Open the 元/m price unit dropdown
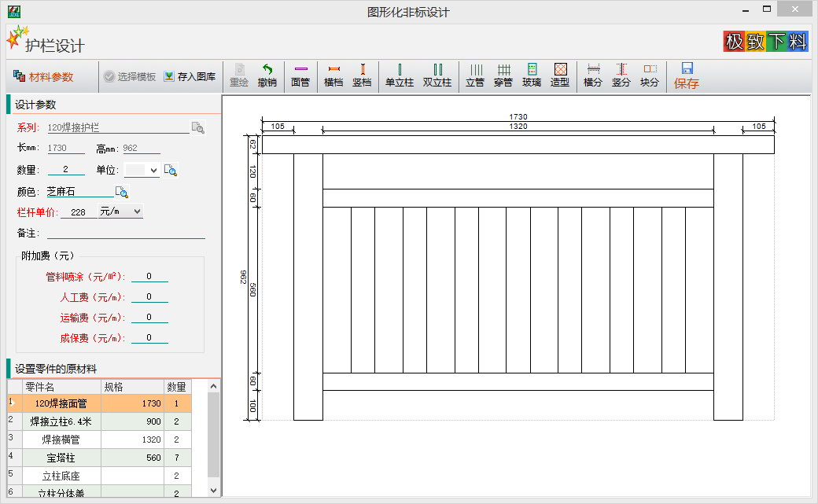Image resolution: width=818 pixels, height=504 pixels. 137,212
